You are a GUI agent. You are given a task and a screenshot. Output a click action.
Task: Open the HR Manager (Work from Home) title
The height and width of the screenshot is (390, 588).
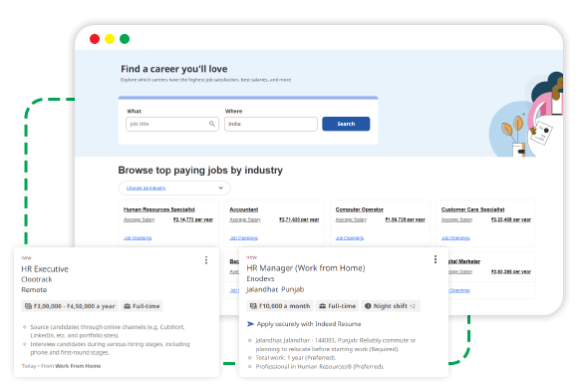(x=306, y=268)
